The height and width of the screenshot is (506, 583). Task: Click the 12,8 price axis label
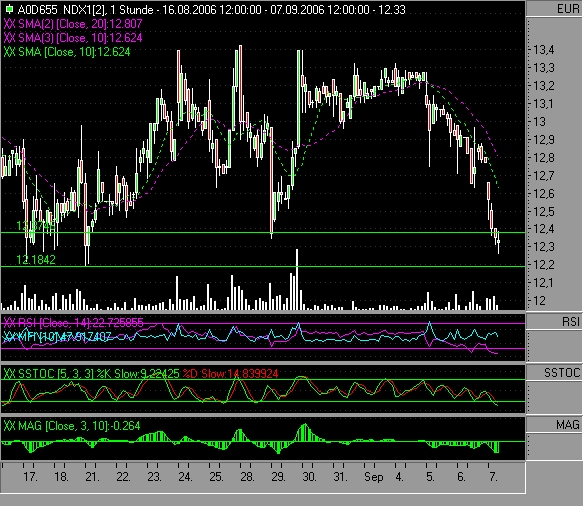[x=544, y=158]
